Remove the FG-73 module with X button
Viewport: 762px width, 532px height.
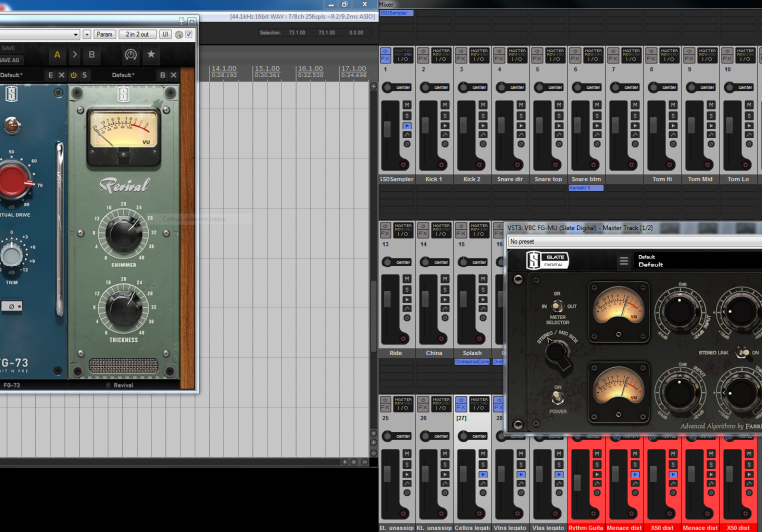(61, 75)
